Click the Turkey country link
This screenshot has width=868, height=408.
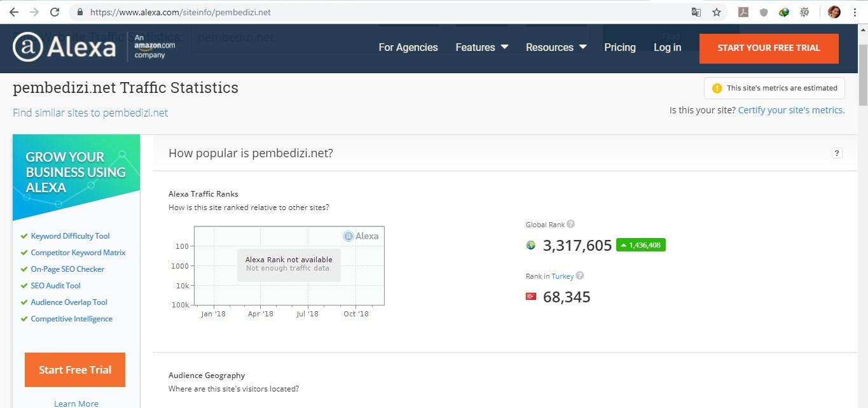(x=563, y=276)
